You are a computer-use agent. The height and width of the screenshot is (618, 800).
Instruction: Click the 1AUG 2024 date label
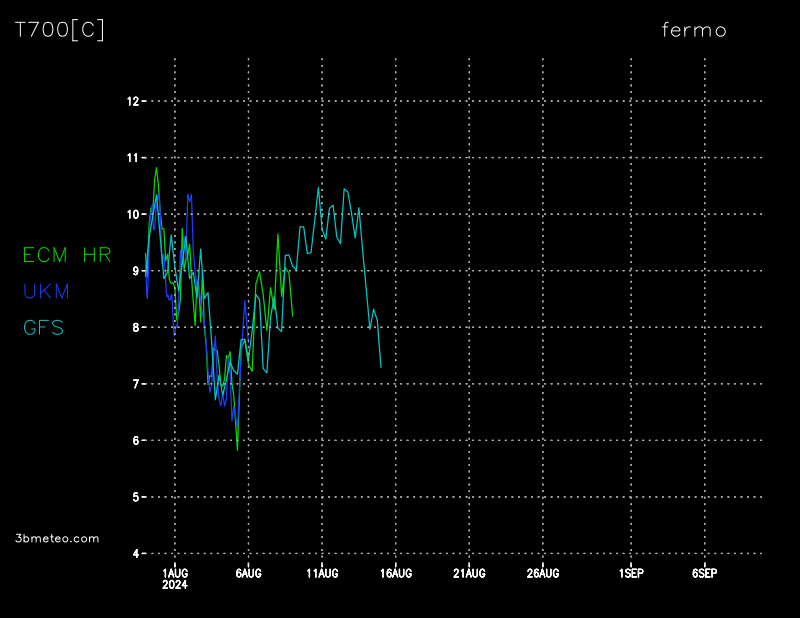[x=175, y=578]
